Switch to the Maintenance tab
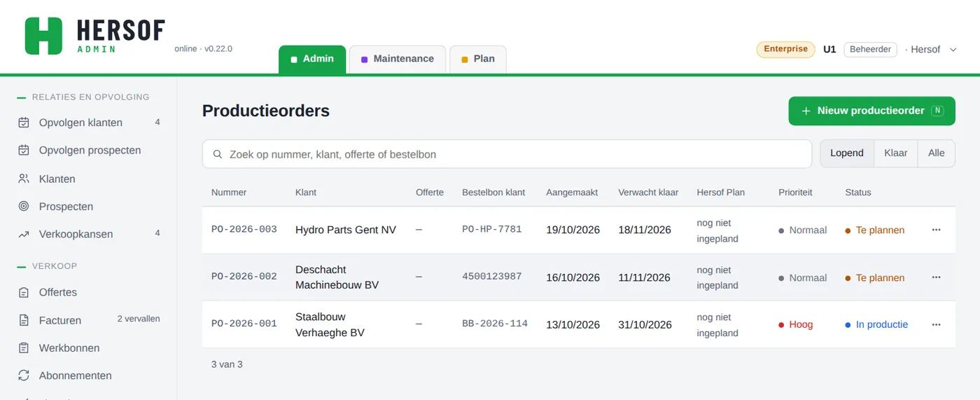 coord(398,59)
